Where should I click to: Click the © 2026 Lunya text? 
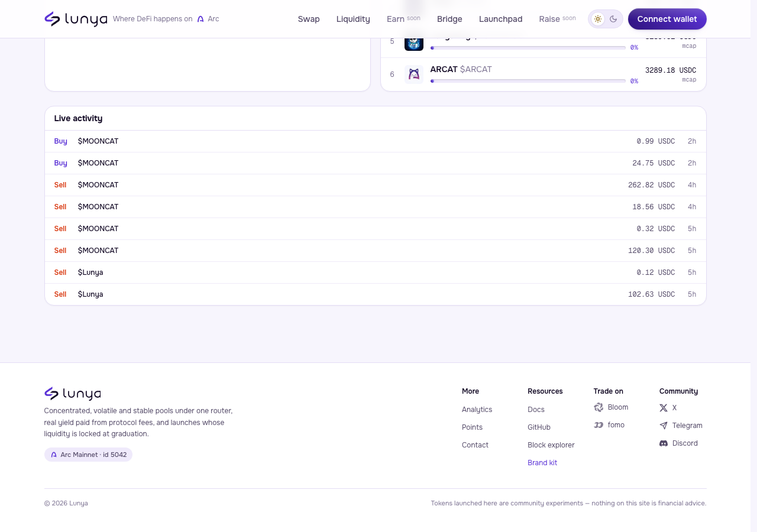tap(66, 504)
